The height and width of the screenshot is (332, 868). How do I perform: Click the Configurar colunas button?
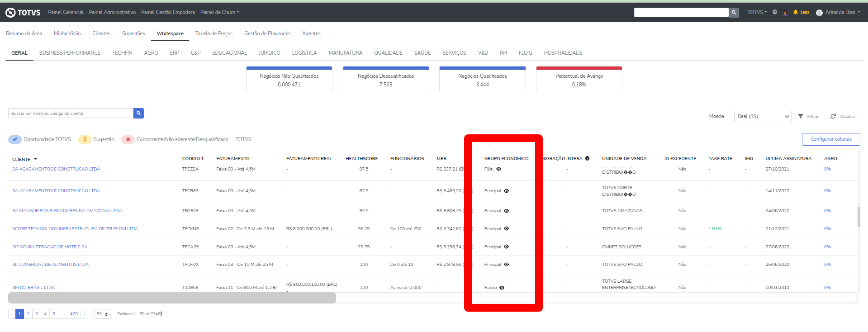831,139
